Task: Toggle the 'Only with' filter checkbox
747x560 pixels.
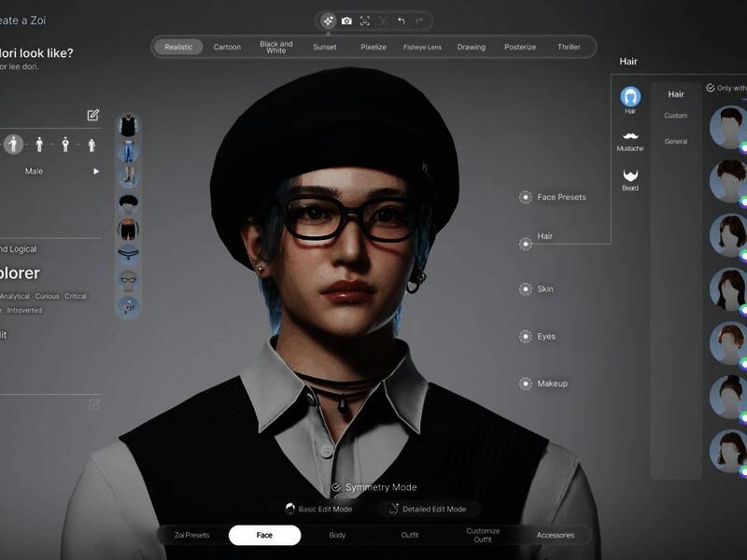Action: click(711, 88)
